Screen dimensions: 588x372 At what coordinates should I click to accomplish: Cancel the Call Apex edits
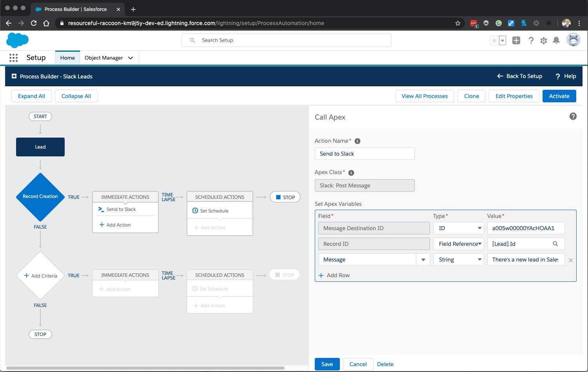tap(358, 364)
